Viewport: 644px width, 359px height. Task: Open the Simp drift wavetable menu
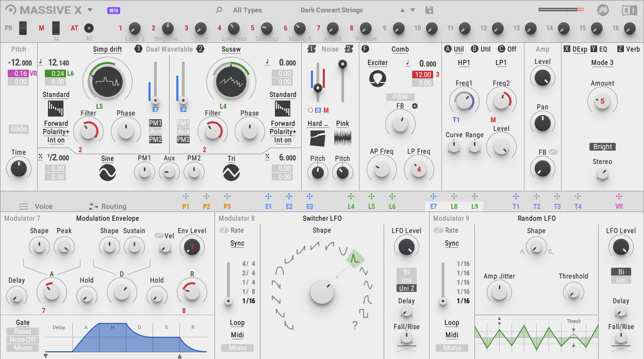(x=107, y=50)
